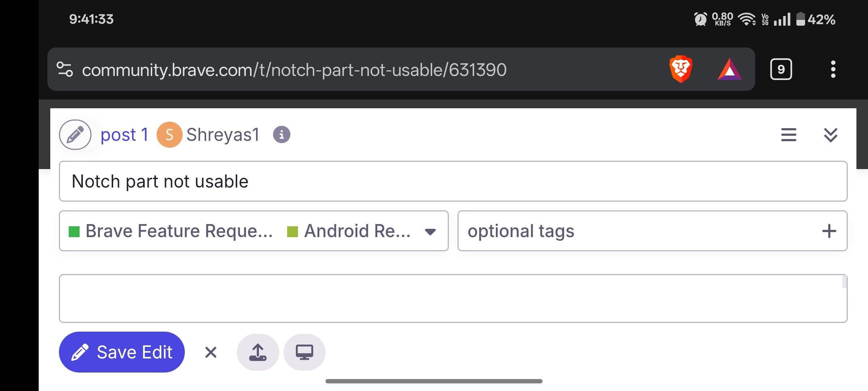Viewport: 868px width, 391px height.
Task: Open optional tags selector
Action: (652, 231)
